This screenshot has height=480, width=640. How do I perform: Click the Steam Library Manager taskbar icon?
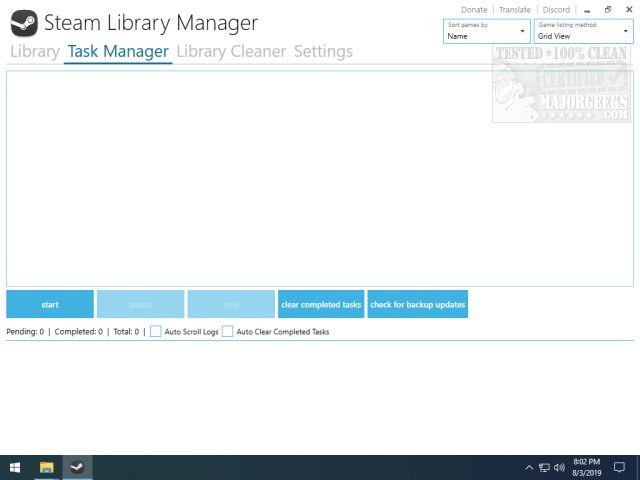(x=77, y=467)
